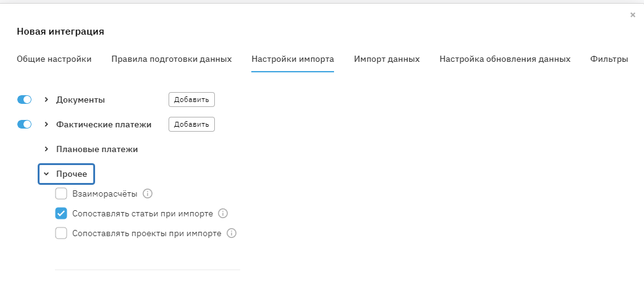Click info icon next to Взаиморасчёты
The width and height of the screenshot is (644, 306).
(x=148, y=193)
